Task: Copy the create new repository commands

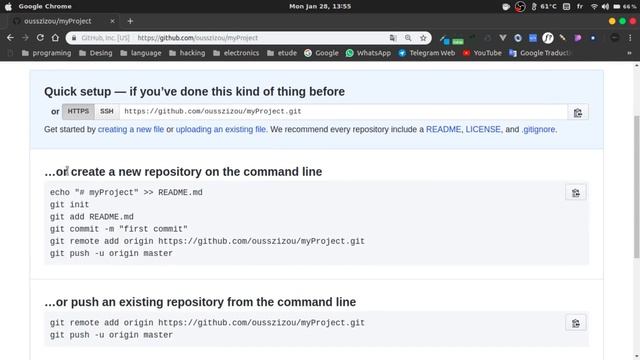Action: click(x=576, y=193)
